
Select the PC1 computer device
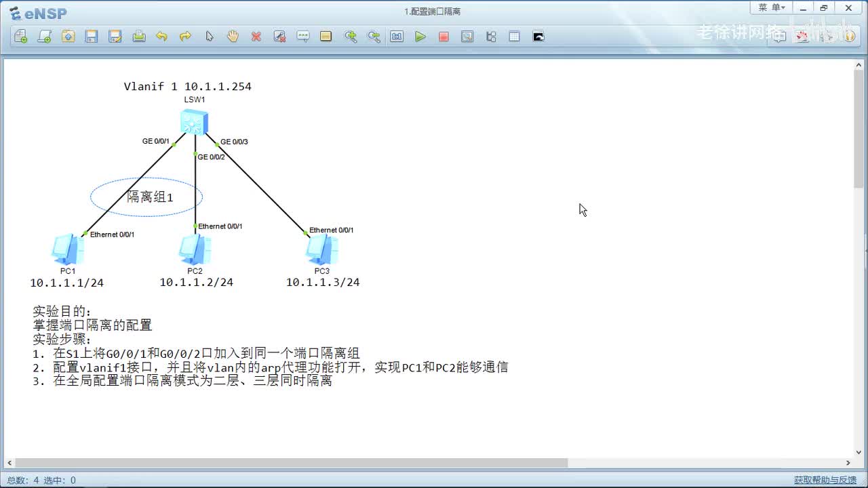(x=68, y=249)
